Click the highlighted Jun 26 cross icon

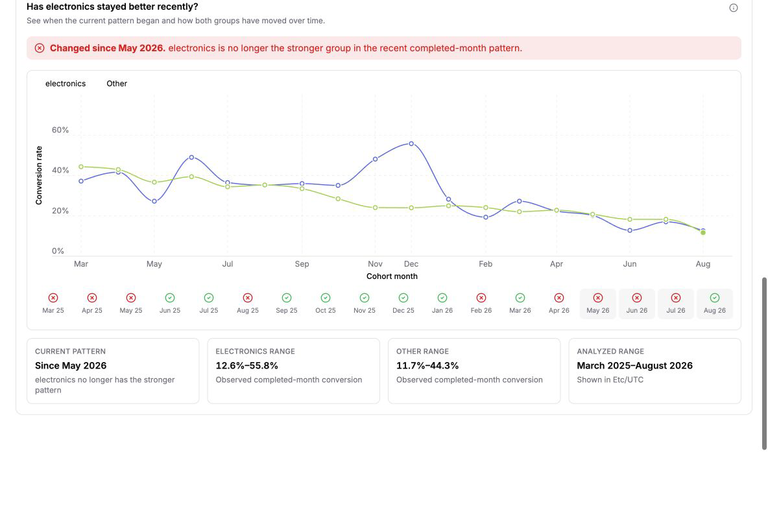coord(637,298)
